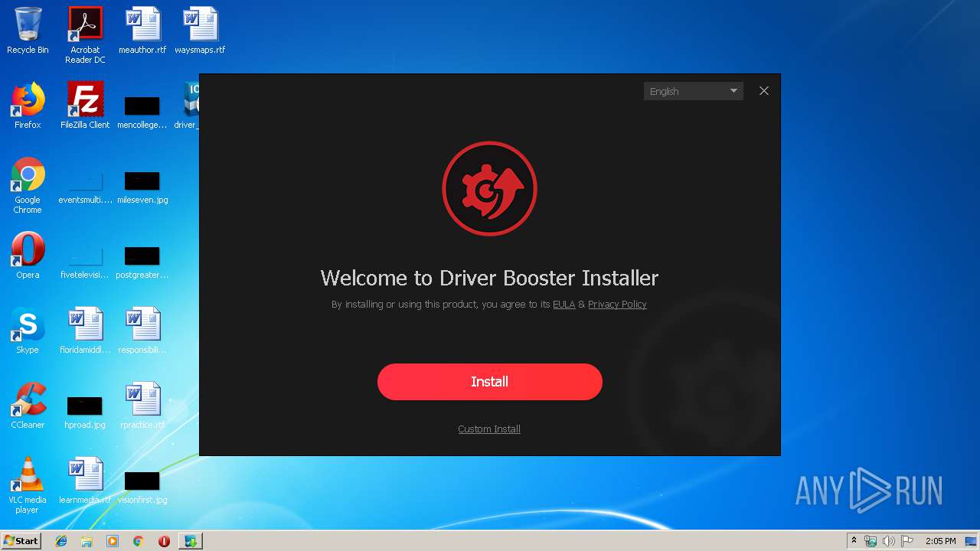
Task: Expand the English language dropdown
Action: (693, 91)
